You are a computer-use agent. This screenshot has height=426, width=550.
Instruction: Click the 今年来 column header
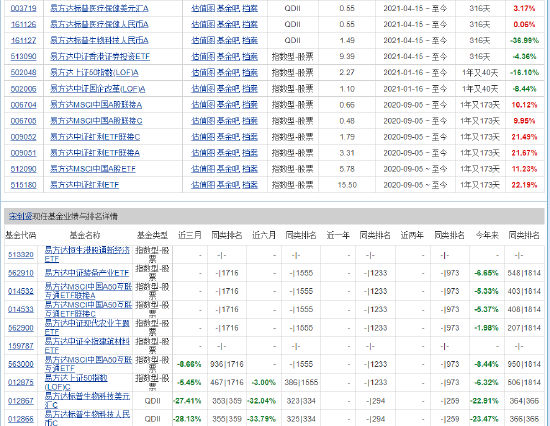(487, 235)
